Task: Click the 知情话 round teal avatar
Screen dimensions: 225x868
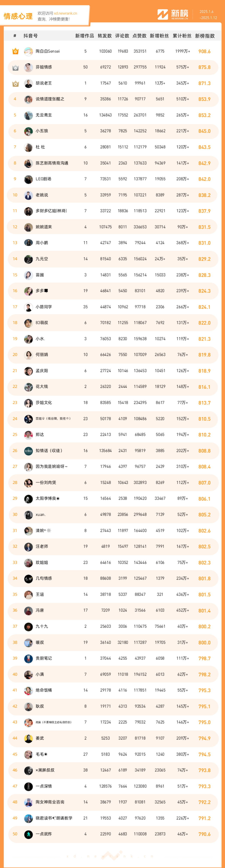Action: coord(29,451)
